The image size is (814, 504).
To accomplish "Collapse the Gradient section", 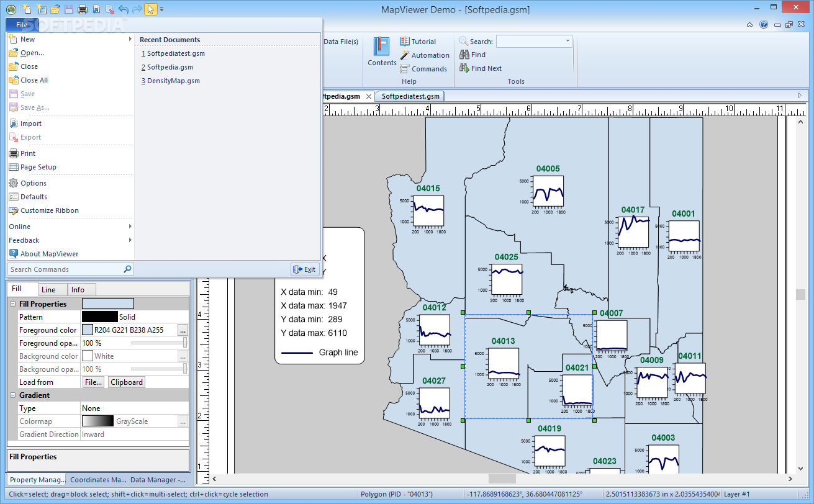I will pyautogui.click(x=13, y=395).
